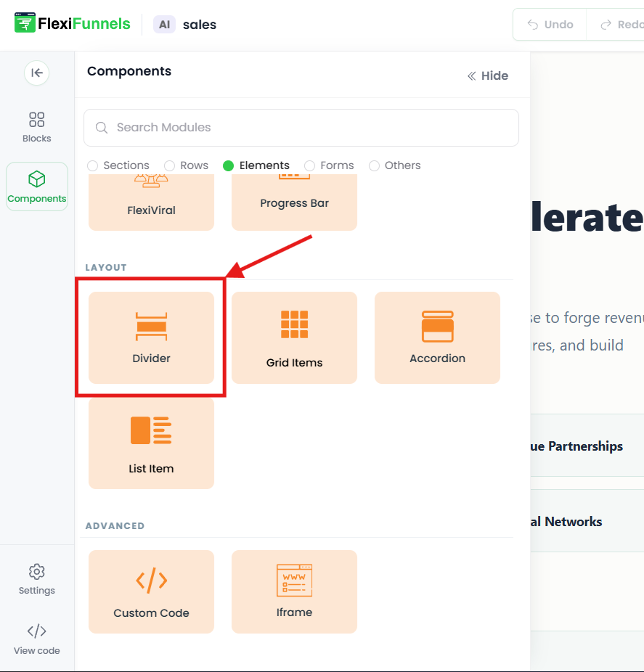Image resolution: width=644 pixels, height=672 pixels.
Task: Focus the Search Modules field
Action: [301, 128]
